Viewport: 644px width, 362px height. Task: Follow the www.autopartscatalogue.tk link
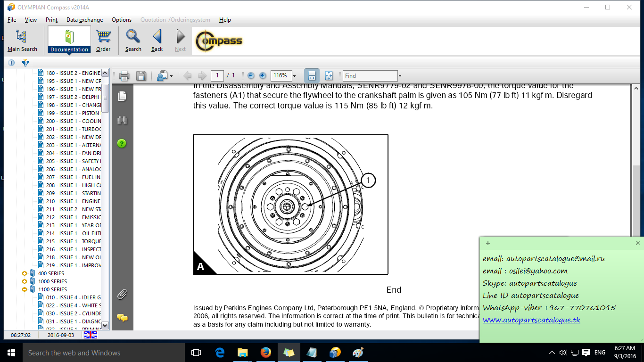click(531, 320)
